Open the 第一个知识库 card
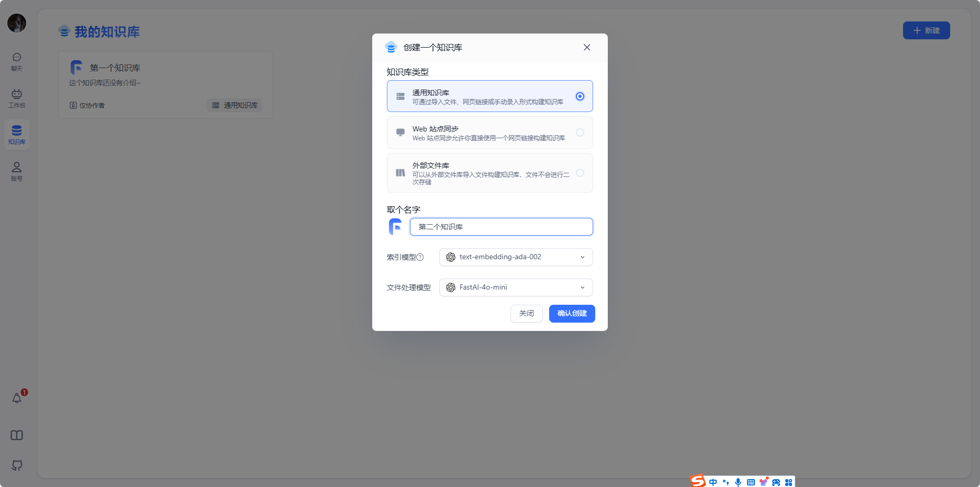Image resolution: width=980 pixels, height=487 pixels. [x=165, y=85]
